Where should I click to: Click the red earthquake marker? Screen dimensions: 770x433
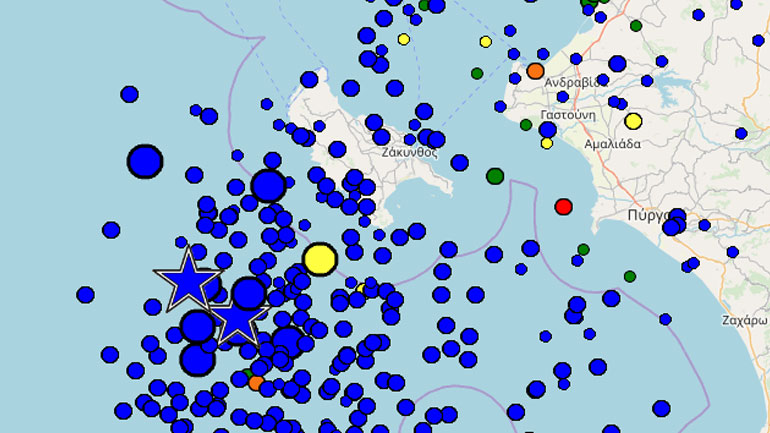coord(563,206)
